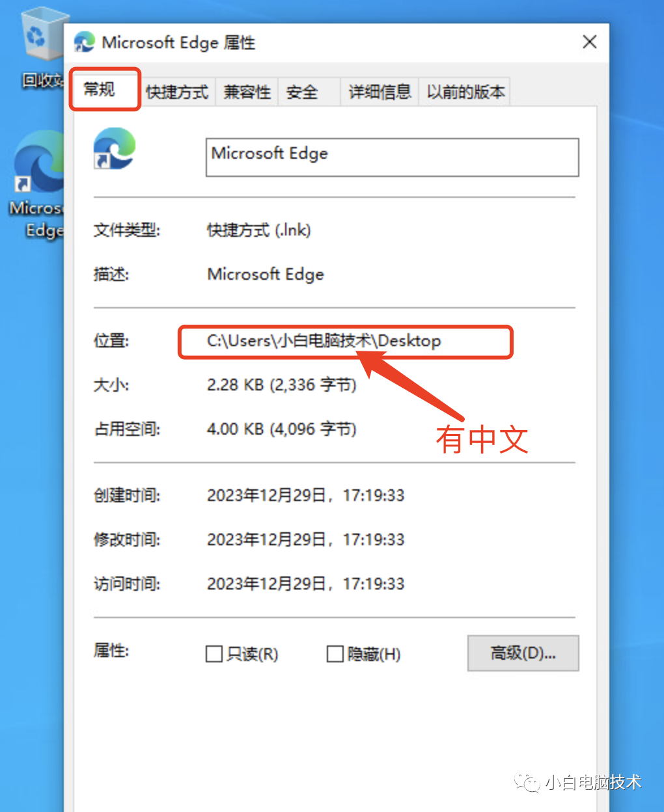The width and height of the screenshot is (664, 812).
Task: Click the Microsoft Edge 属性 title text
Action: [x=178, y=43]
